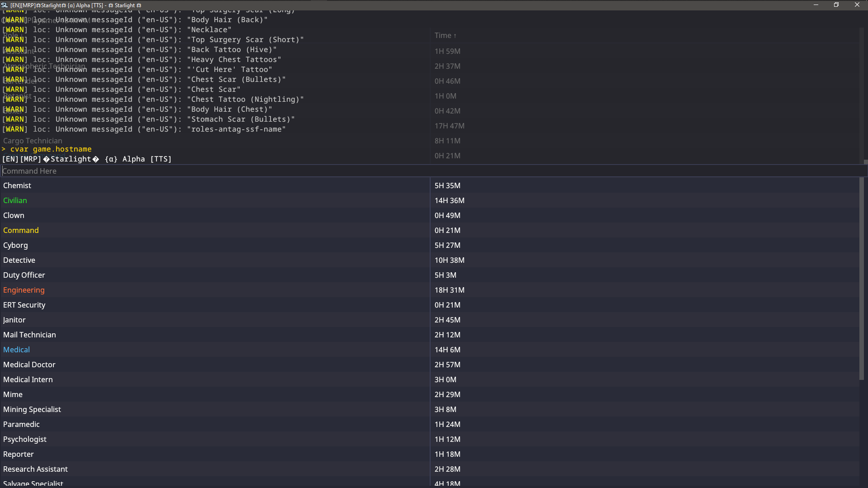Click the Detective role entry
Screen dimensions: 868x488
(x=19, y=260)
